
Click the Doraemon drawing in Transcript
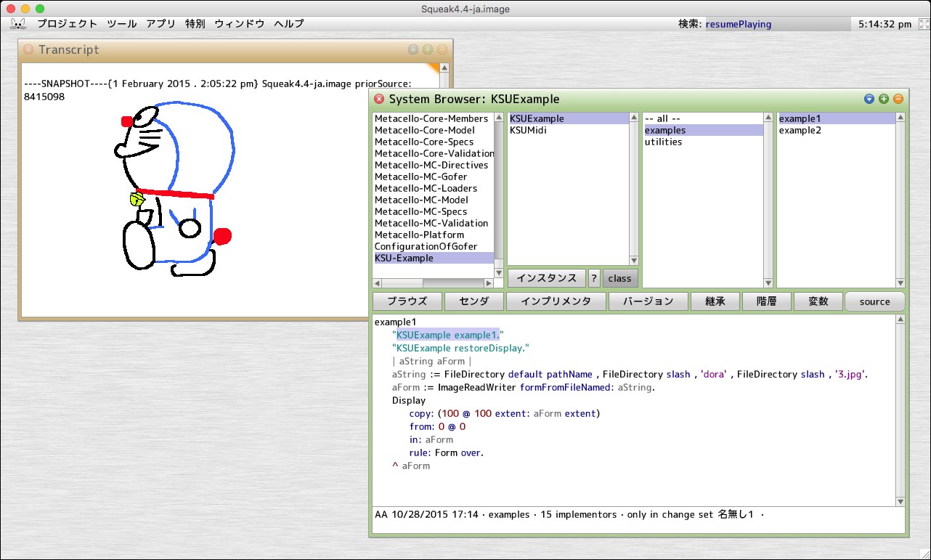[173, 190]
